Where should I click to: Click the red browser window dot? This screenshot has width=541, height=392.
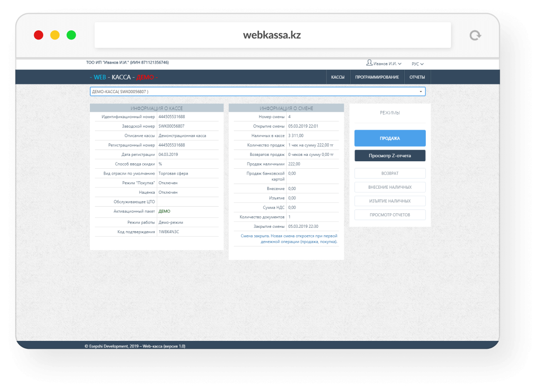tap(39, 35)
